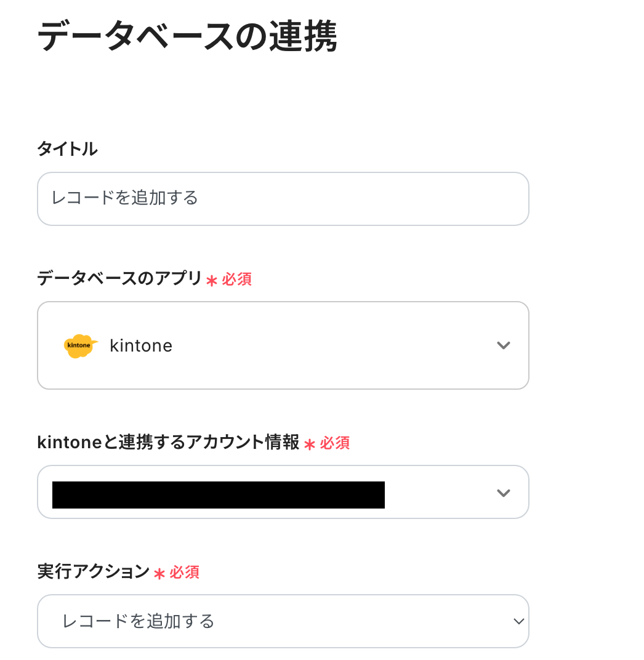This screenshot has height=660, width=644.
Task: Click the chevron in the データベースのアプリ dropdown
Action: (504, 345)
